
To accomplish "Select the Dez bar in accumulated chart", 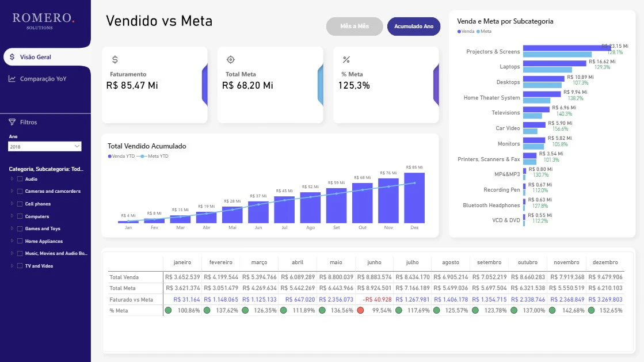I will (414, 197).
